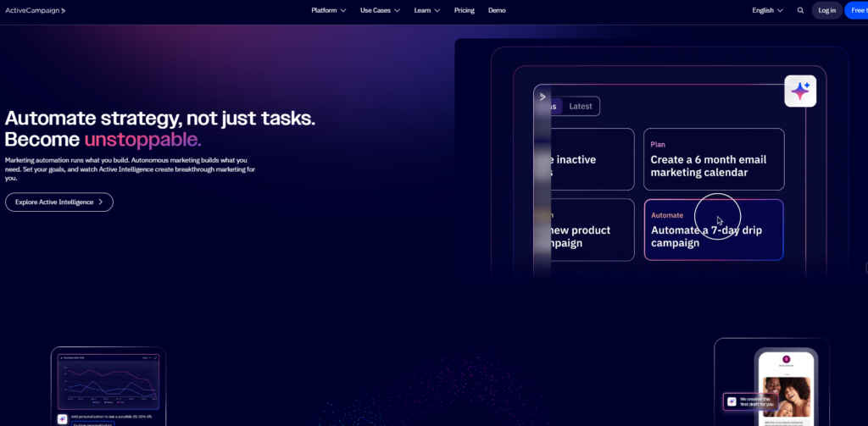This screenshot has width=868, height=426.
Task: Select 'Create a 6 month email marketing calendar' card
Action: pyautogui.click(x=713, y=159)
